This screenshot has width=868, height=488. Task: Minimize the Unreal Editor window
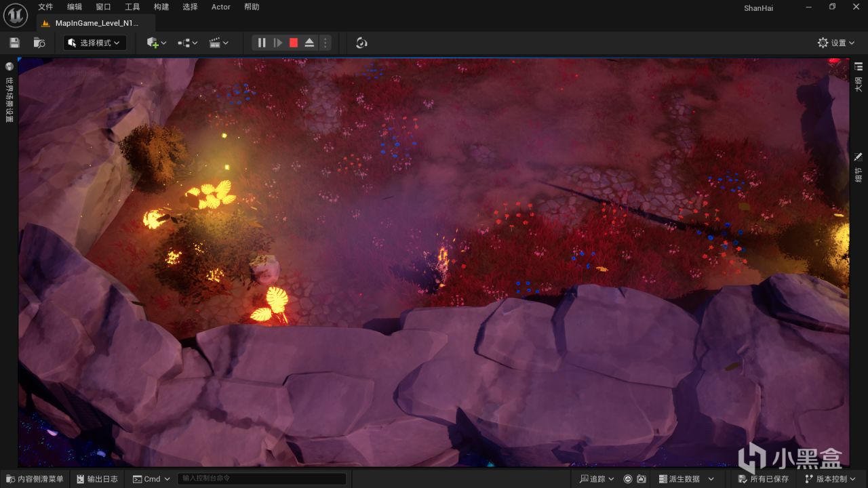click(808, 7)
